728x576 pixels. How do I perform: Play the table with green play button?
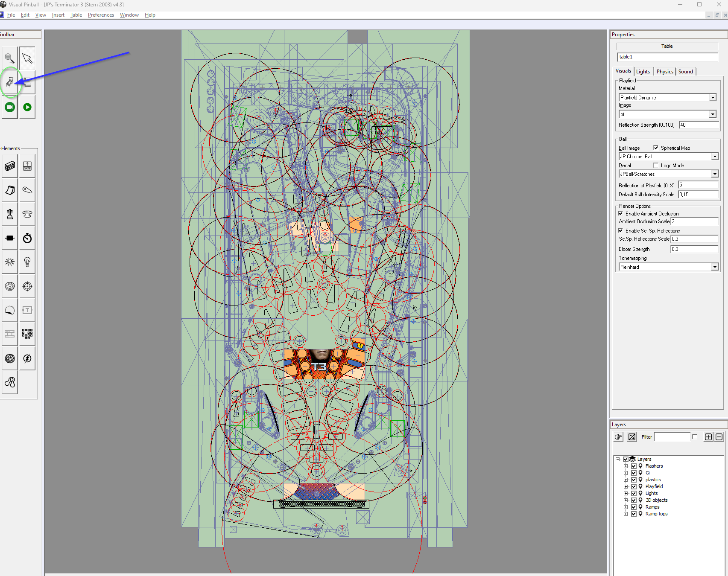point(27,108)
